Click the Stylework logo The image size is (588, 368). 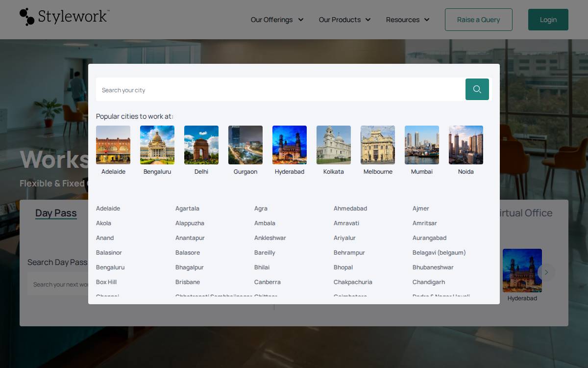[x=64, y=17]
